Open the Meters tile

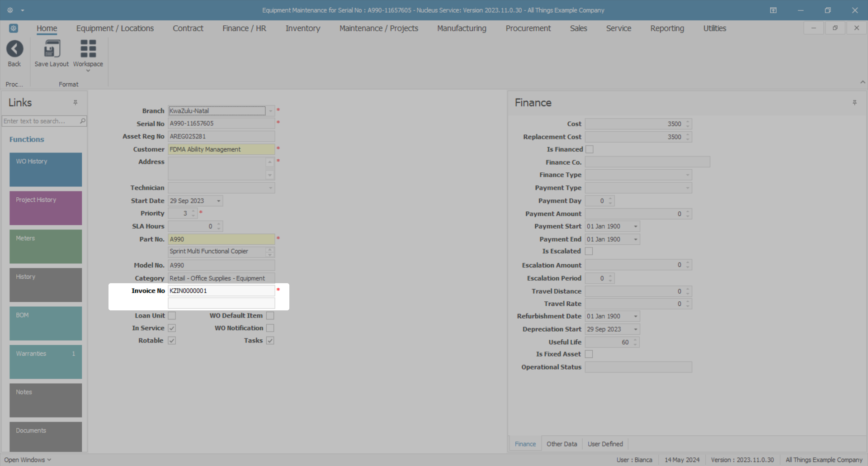tap(46, 247)
